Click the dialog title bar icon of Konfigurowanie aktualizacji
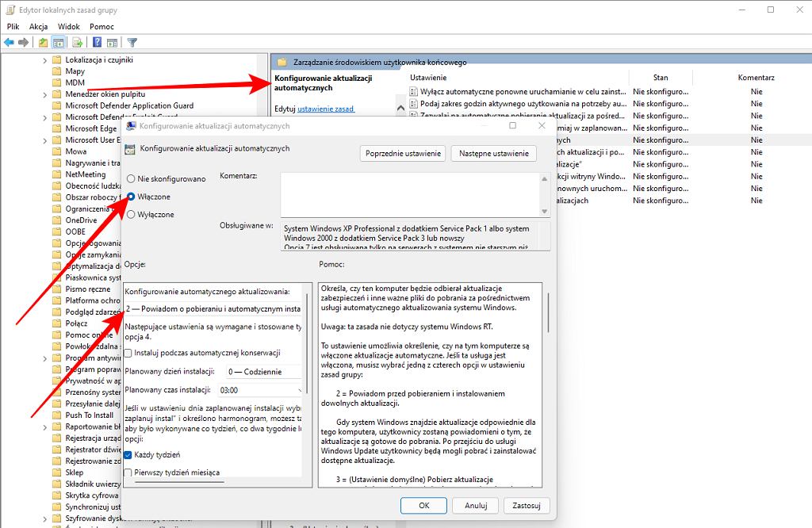Screen dimensions: 812x528 pos(131,126)
